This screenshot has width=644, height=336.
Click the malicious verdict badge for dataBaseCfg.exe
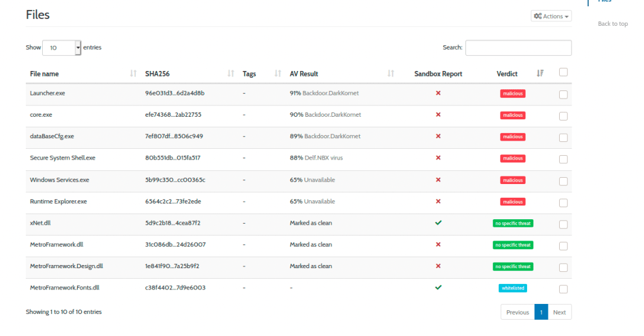(x=513, y=137)
